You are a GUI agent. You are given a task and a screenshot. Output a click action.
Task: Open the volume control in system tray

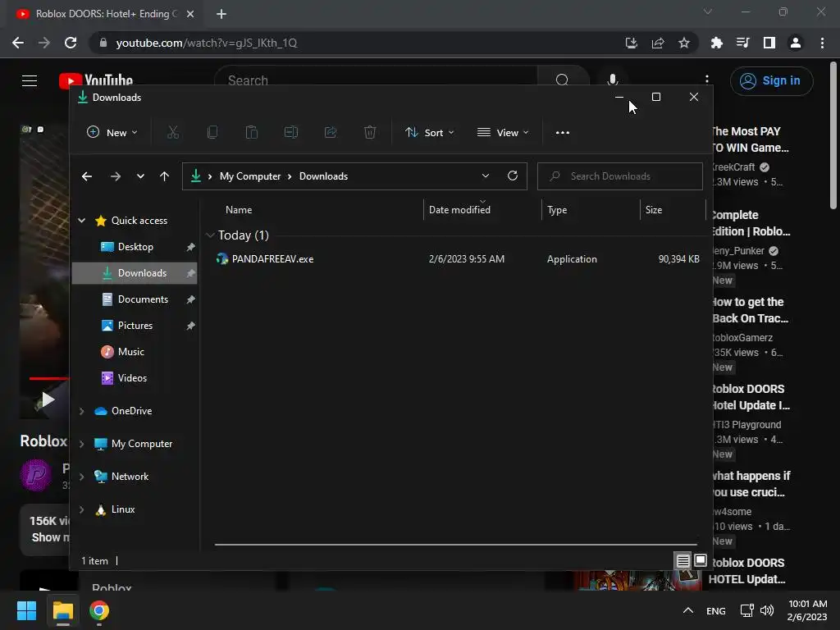coord(767,610)
